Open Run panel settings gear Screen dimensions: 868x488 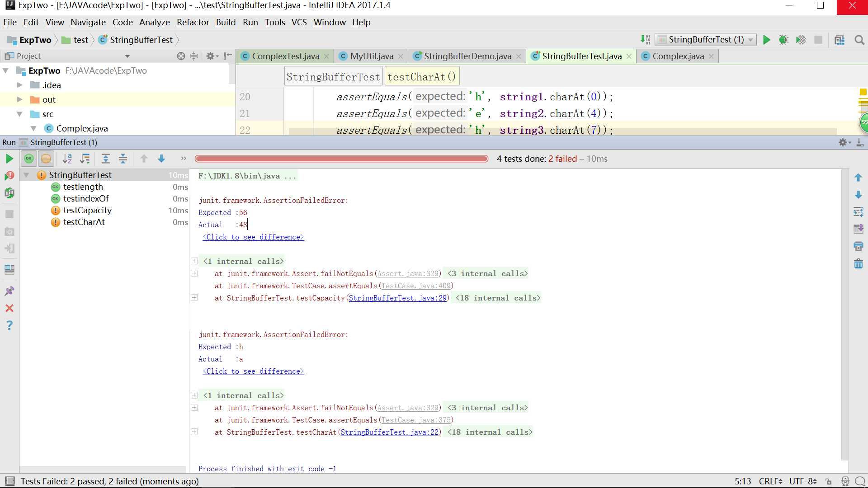[844, 142]
